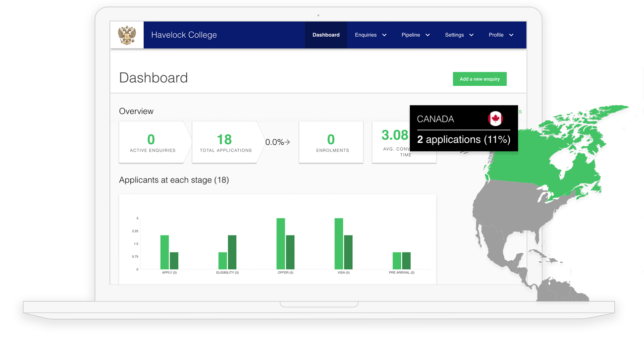The image size is (644, 347).
Task: Open the Pipeline dropdown menu
Action: (x=416, y=35)
